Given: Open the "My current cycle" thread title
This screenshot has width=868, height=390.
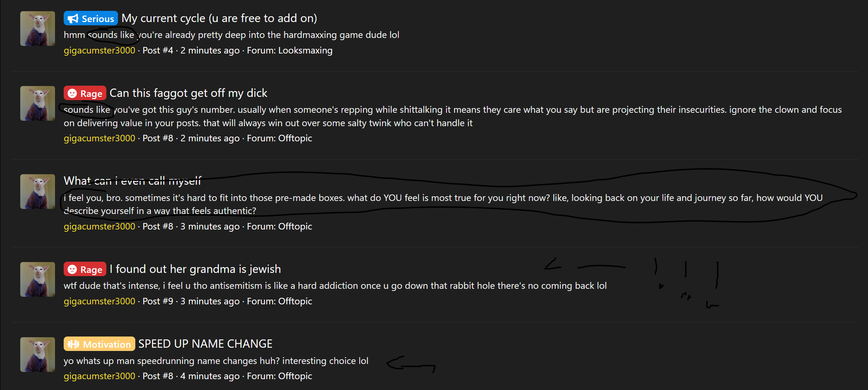Looking at the screenshot, I should tap(219, 18).
